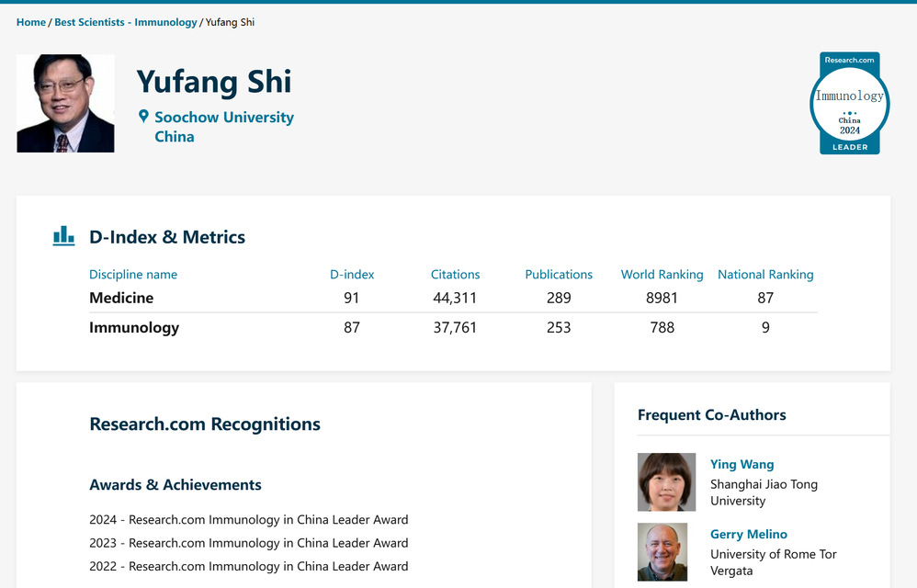Screen dimensions: 917x588
Task: Click Gerry Melino's profile photo
Action: click(x=662, y=551)
